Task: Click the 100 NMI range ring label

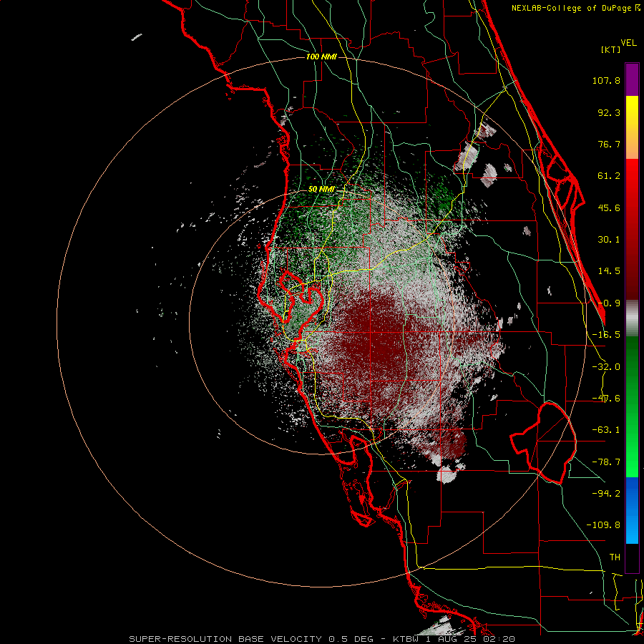Action: coord(321,57)
